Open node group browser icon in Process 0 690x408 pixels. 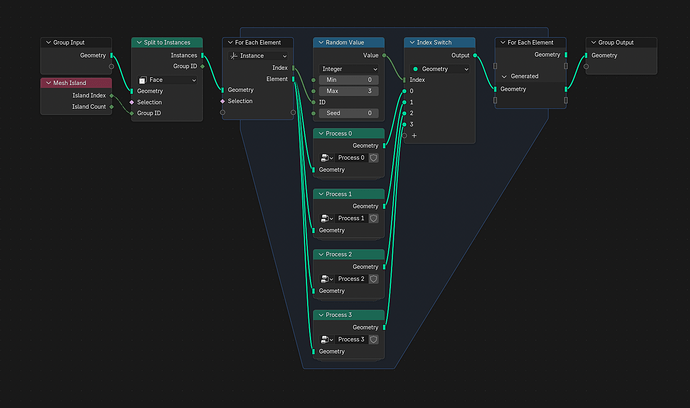click(x=326, y=158)
